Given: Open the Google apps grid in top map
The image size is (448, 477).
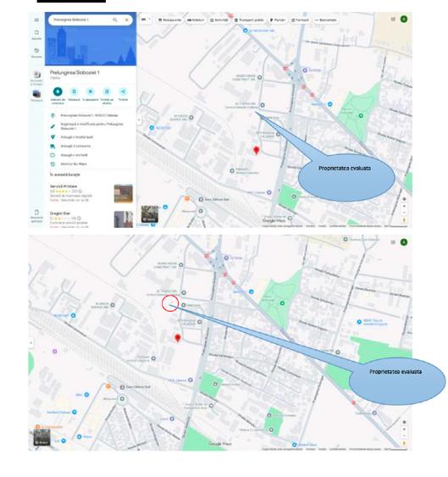Looking at the screenshot, I should [x=393, y=19].
